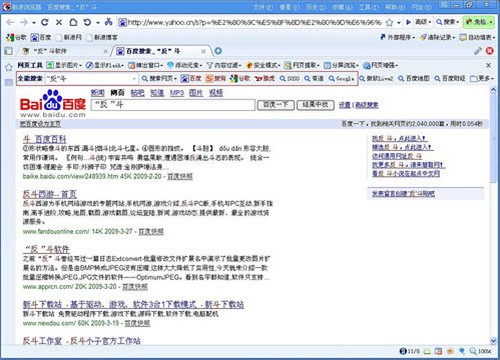Stop loading with the X toolbar icon
The image size is (500, 360).
(59, 22)
